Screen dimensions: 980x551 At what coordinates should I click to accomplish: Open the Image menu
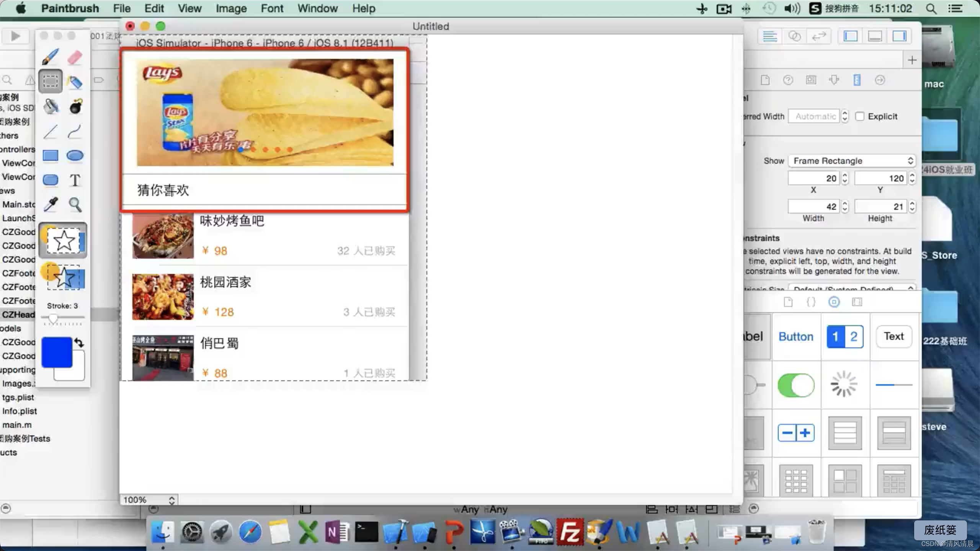click(231, 8)
